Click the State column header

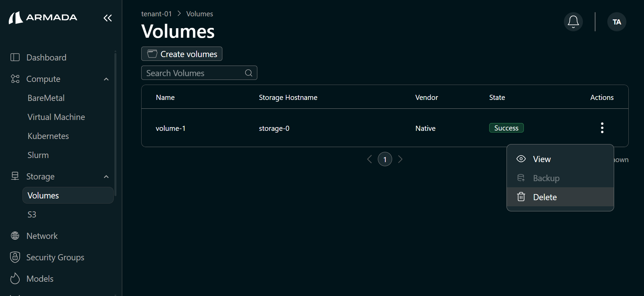click(497, 98)
